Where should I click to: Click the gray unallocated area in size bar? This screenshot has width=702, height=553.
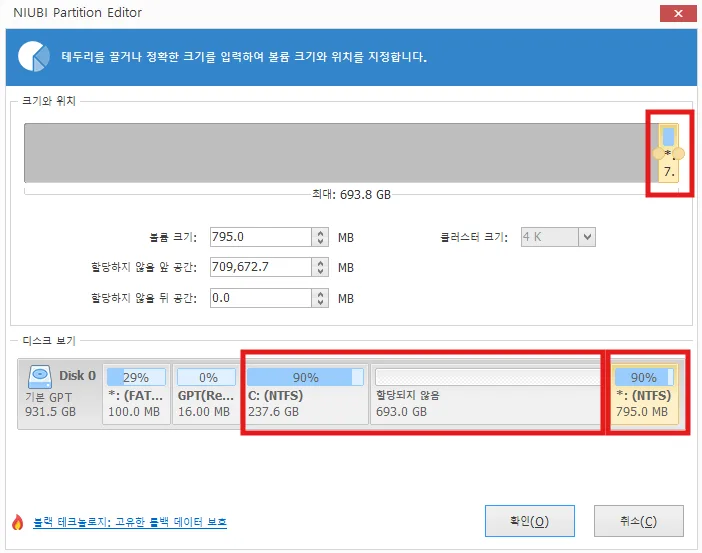340,153
